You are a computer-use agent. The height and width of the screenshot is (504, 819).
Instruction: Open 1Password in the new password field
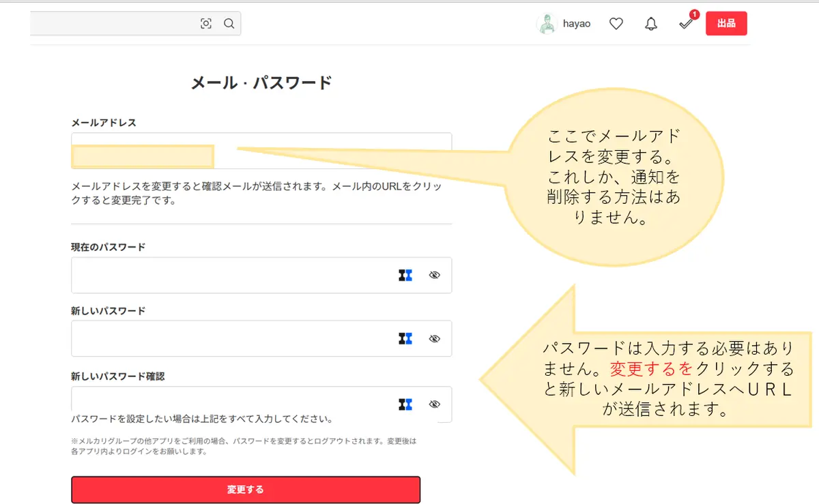(x=405, y=338)
